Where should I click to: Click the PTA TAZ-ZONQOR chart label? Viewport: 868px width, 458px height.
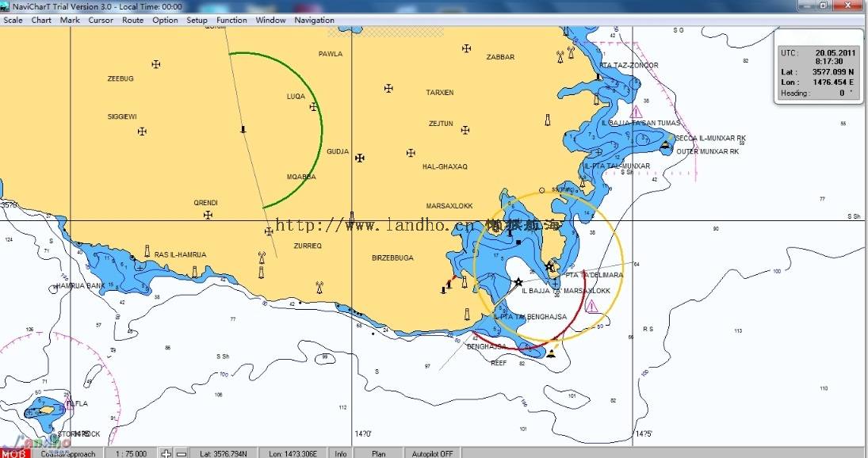pyautogui.click(x=629, y=65)
